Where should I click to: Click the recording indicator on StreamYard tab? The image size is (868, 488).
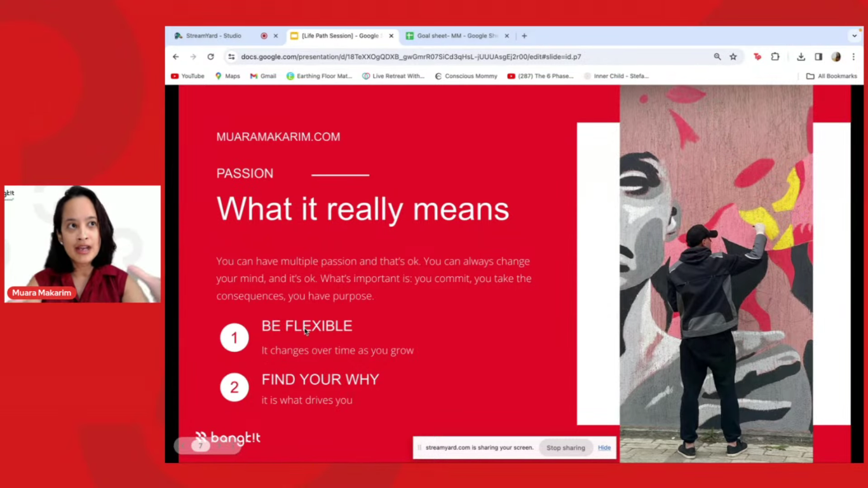[264, 36]
